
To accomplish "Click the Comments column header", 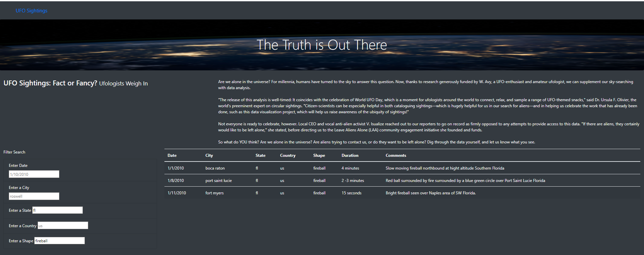I will click(396, 155).
